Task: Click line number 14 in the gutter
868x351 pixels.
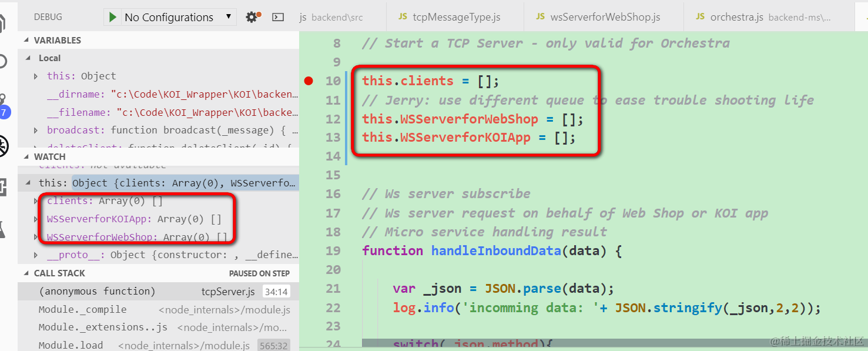Action: [x=333, y=156]
